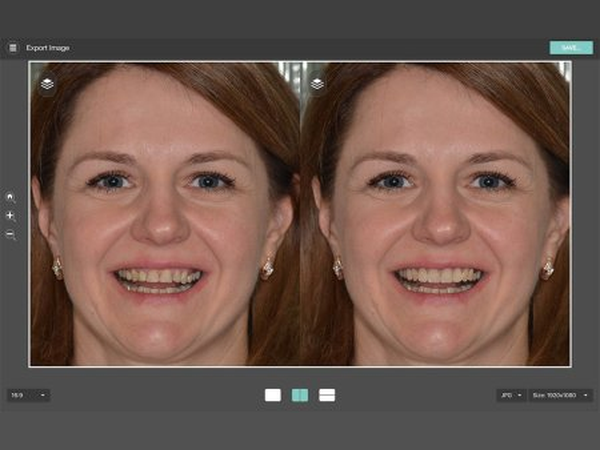Open layers icon on left photo
This screenshot has height=450, width=600.
[x=47, y=83]
